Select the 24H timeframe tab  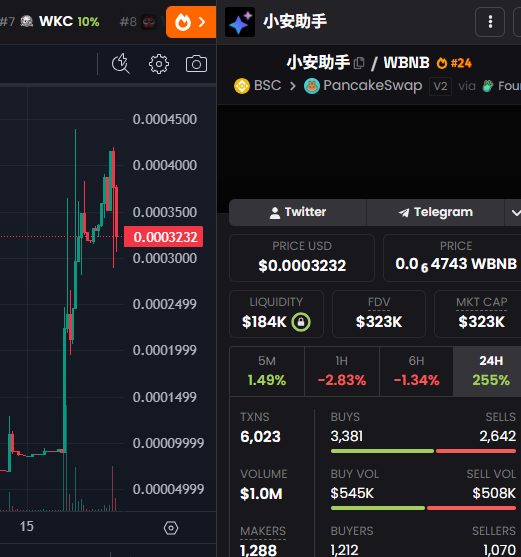tap(487, 371)
